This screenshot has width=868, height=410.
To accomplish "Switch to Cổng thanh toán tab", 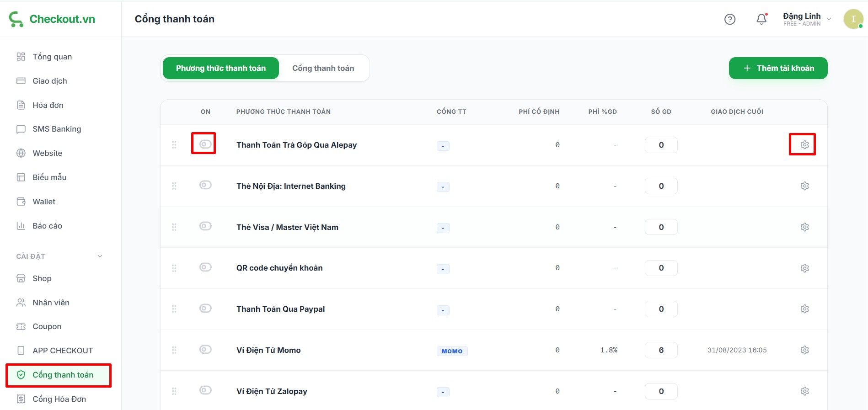I will coord(323,68).
